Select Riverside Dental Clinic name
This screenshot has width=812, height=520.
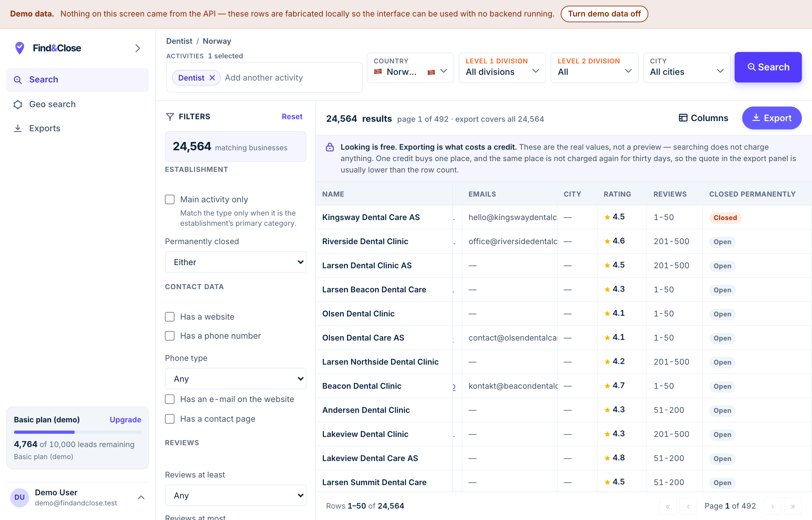point(365,241)
